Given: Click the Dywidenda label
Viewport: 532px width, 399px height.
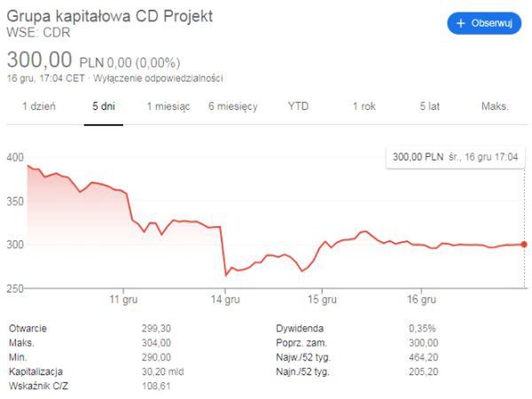Looking at the screenshot, I should pyautogui.click(x=298, y=328).
